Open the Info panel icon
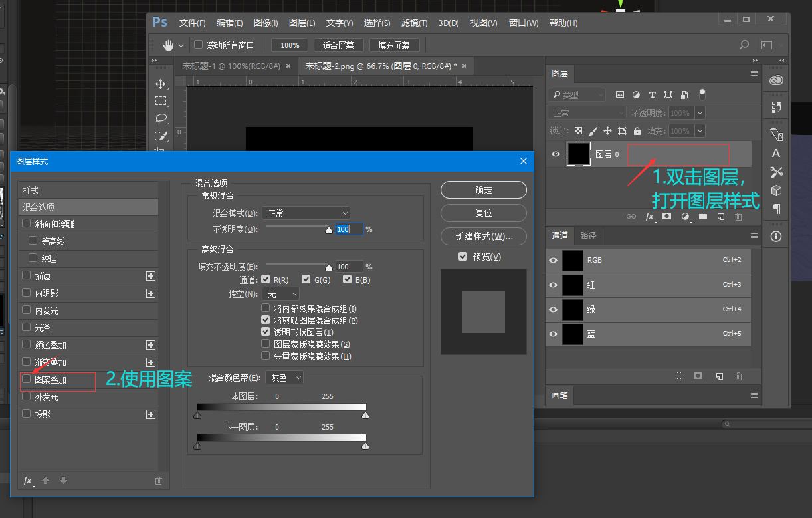This screenshot has height=518, width=812. (x=776, y=236)
